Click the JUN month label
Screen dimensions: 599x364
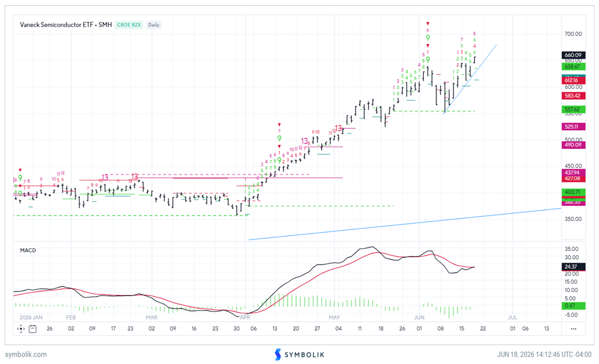(x=419, y=317)
